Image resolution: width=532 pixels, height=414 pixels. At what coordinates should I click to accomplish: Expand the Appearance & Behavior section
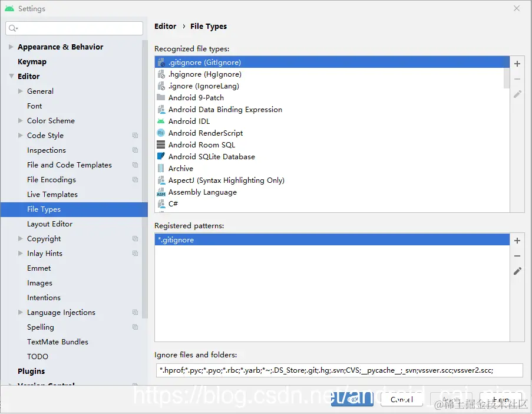pos(11,47)
